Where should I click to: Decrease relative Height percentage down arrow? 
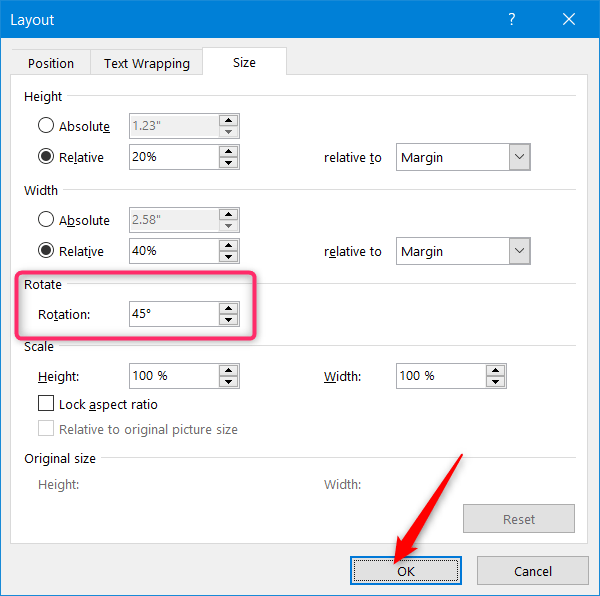228,163
